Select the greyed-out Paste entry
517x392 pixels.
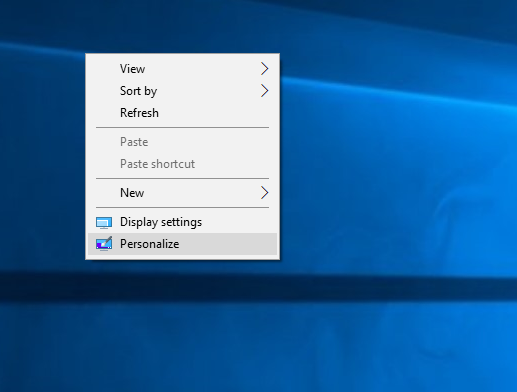pyautogui.click(x=182, y=142)
